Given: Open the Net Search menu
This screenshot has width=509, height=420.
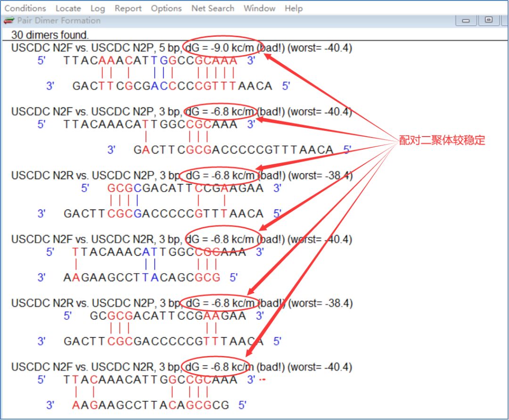Looking at the screenshot, I should (213, 8).
